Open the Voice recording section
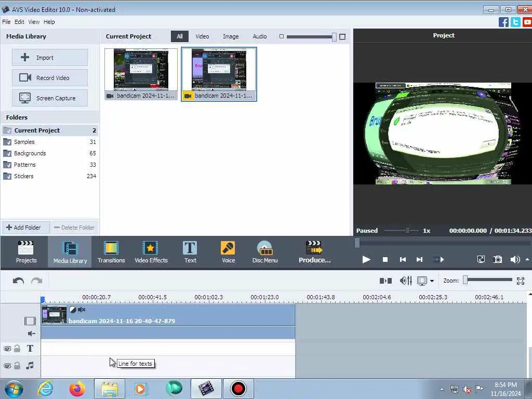 (x=229, y=252)
